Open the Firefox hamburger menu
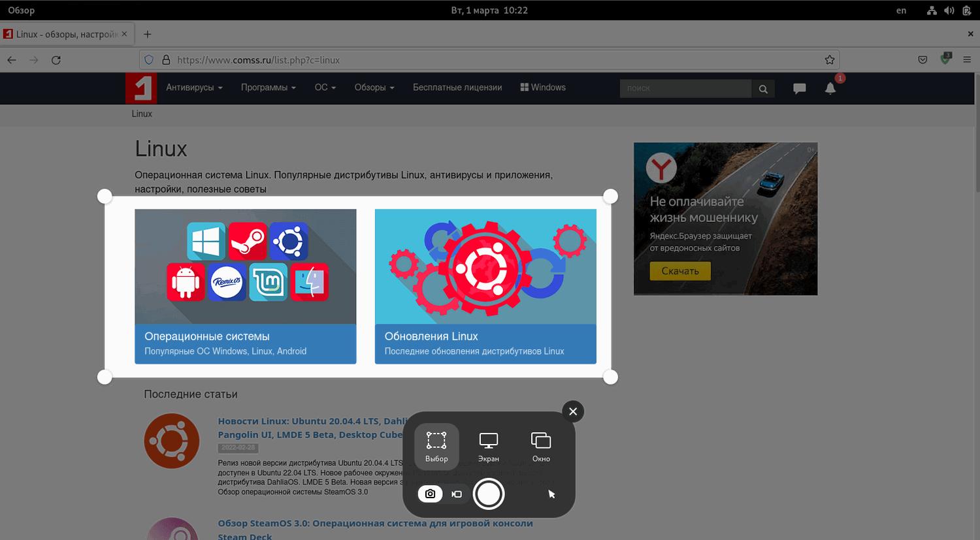This screenshot has width=980, height=540. (967, 60)
